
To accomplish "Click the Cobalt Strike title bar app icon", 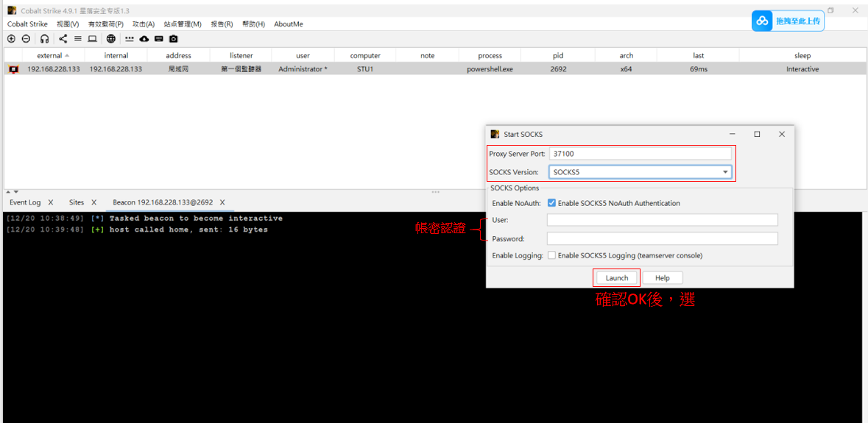I will coord(12,10).
